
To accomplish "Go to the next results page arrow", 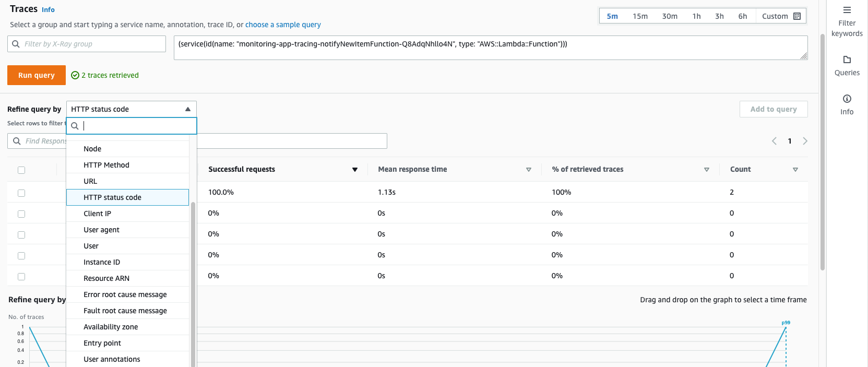I will [x=805, y=141].
